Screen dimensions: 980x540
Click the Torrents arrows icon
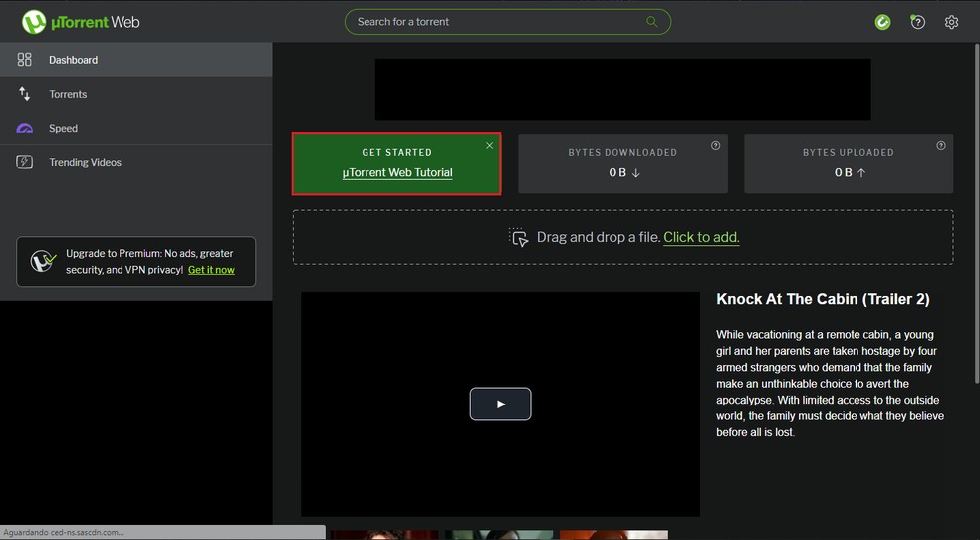click(x=24, y=94)
